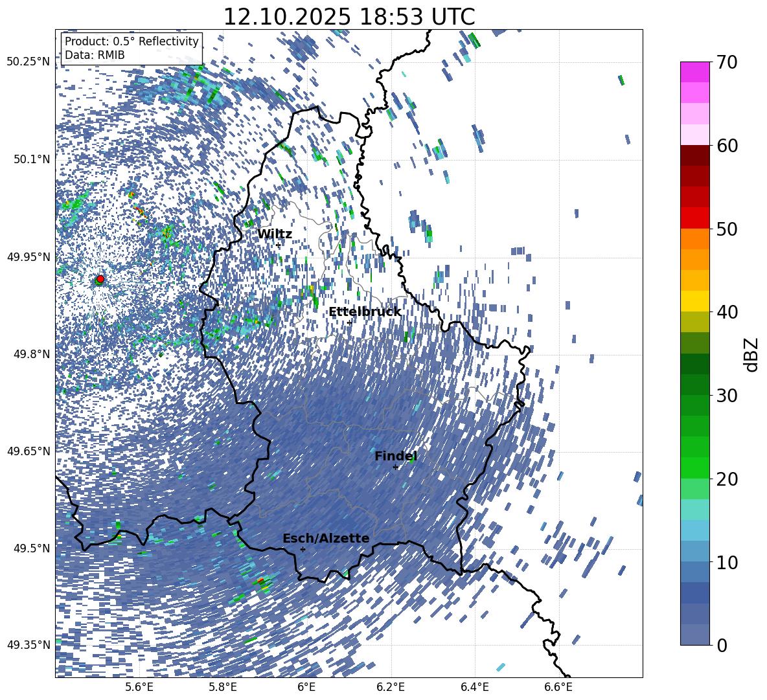Click the 6.6°E longitude label
This screenshot has height=700, width=767.
[558, 687]
